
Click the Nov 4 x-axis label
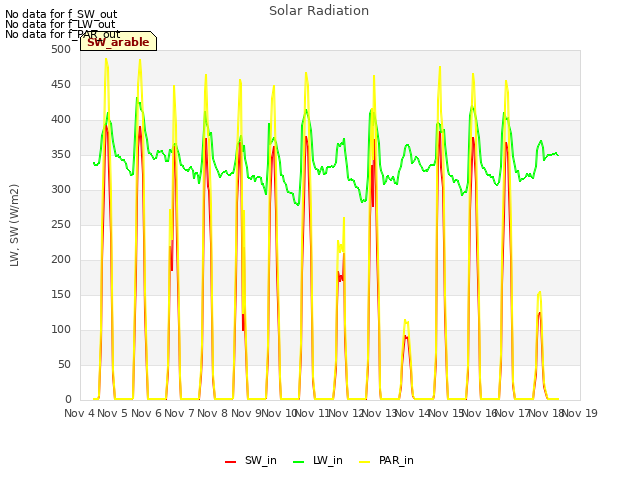click(x=79, y=413)
